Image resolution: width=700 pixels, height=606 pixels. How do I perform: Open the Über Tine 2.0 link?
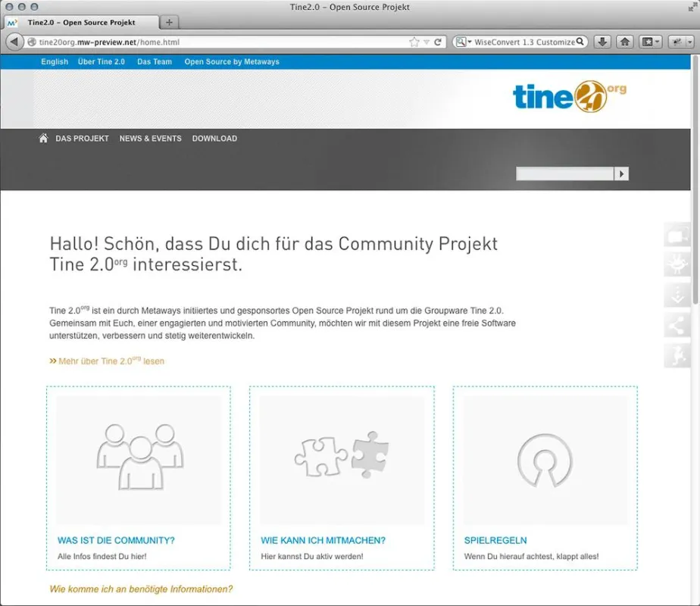pos(102,61)
